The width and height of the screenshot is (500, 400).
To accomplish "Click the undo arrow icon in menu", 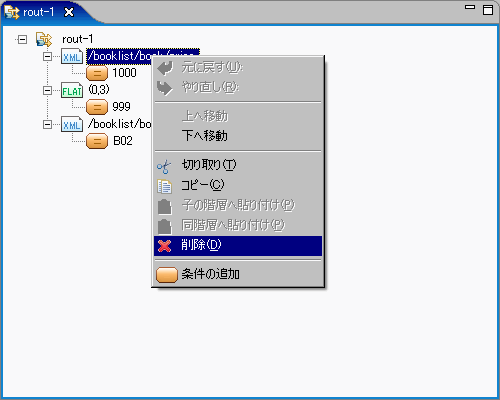I will tap(165, 68).
